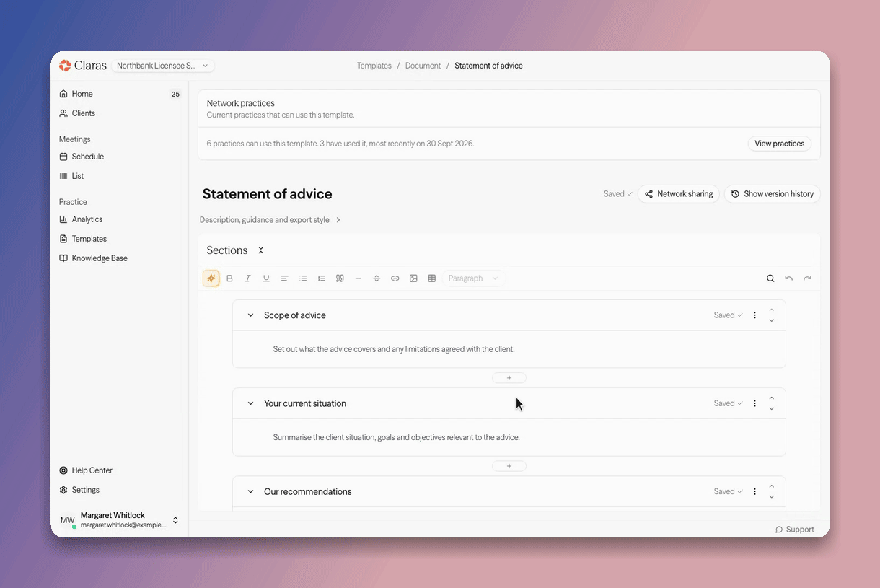The width and height of the screenshot is (880, 588).
Task: Collapse all sections using the Sections toggle
Action: pyautogui.click(x=261, y=250)
